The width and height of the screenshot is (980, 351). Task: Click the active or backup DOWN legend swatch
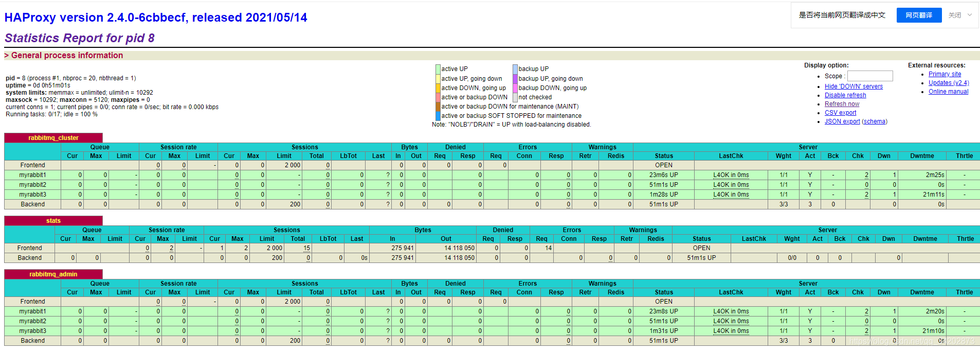438,97
